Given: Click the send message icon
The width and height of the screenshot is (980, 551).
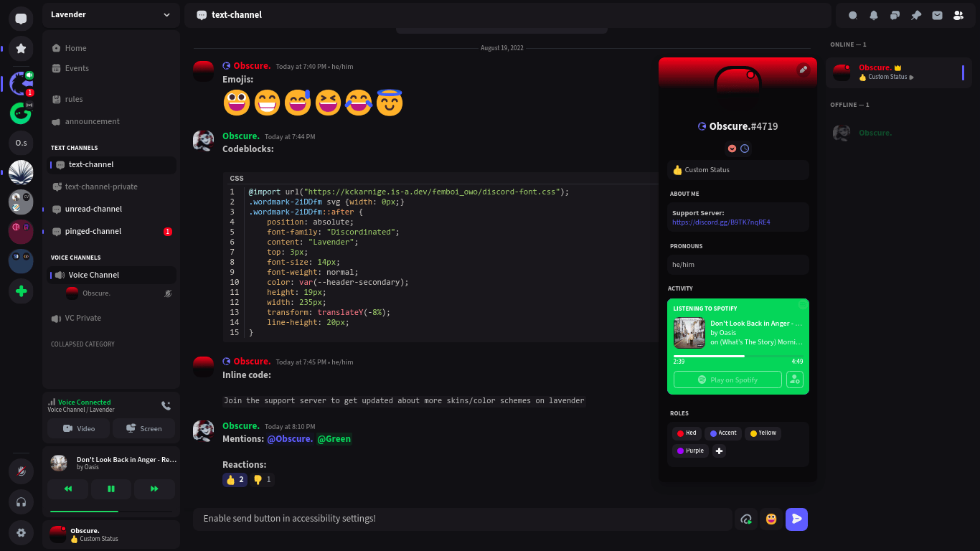Looking at the screenshot, I should point(796,518).
